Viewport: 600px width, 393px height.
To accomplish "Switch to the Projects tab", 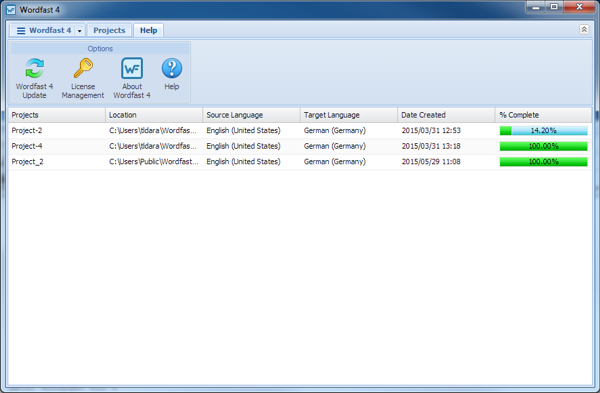I will click(109, 30).
